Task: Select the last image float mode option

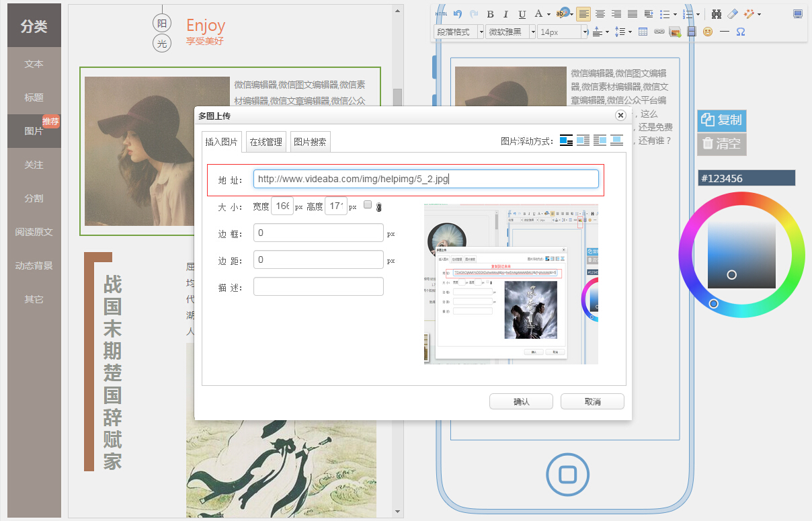Action: [x=616, y=141]
